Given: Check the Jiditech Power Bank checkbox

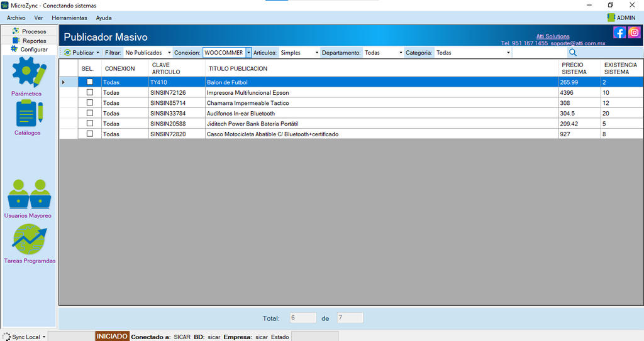Looking at the screenshot, I should point(90,123).
